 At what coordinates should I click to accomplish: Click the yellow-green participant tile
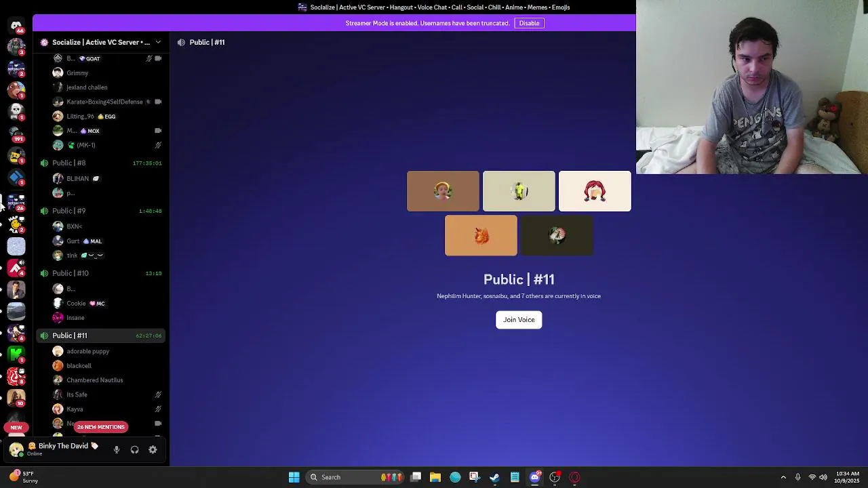519,191
